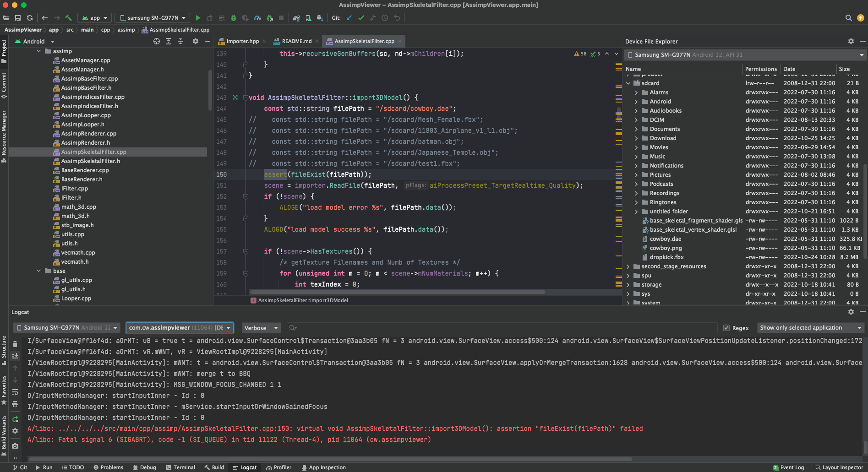Commit changes using the green Git checkmark

coord(361,18)
